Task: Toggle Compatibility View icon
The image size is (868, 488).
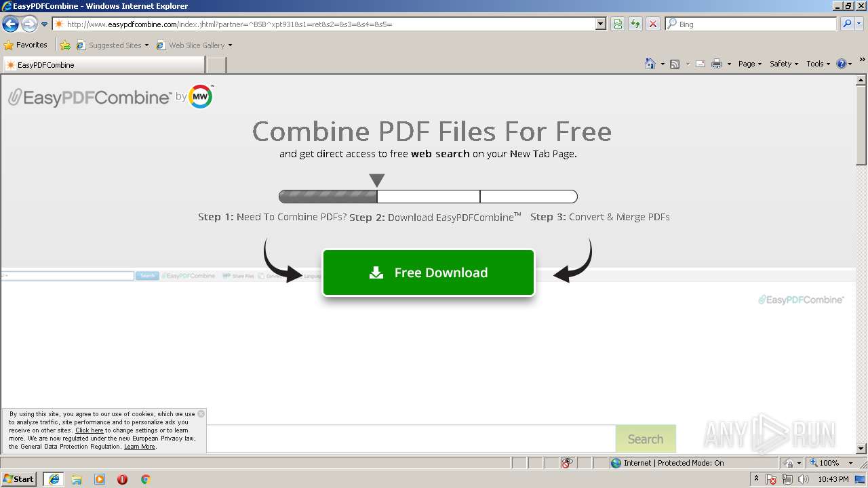Action: pyautogui.click(x=618, y=24)
